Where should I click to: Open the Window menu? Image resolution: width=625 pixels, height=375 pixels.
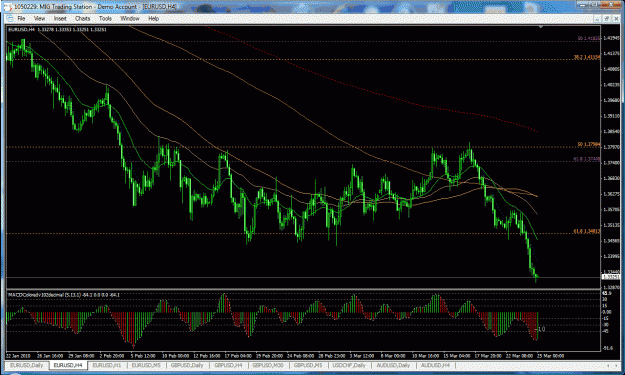point(130,18)
